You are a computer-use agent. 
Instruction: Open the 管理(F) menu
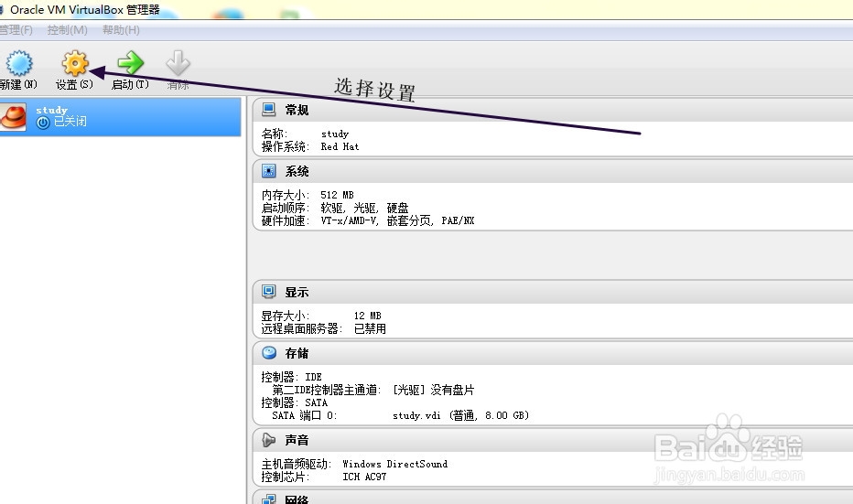point(16,30)
